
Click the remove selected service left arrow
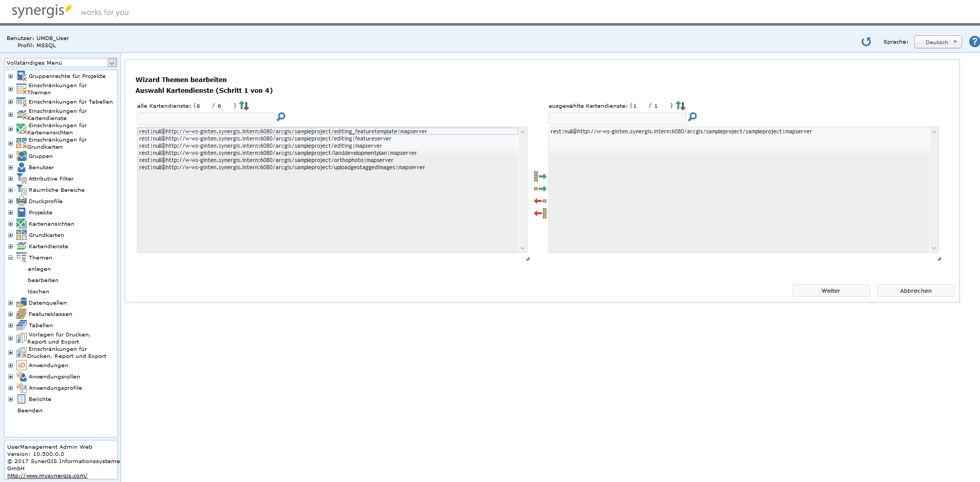point(540,200)
